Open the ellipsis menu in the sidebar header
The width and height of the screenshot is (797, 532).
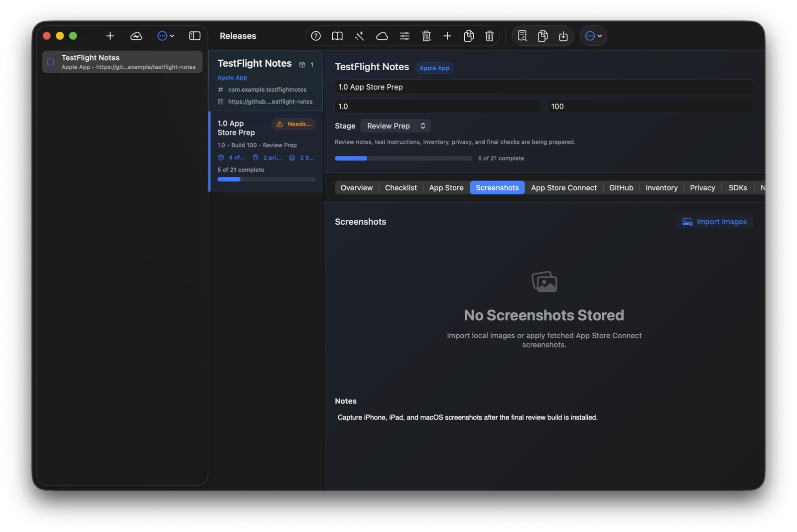click(x=165, y=36)
